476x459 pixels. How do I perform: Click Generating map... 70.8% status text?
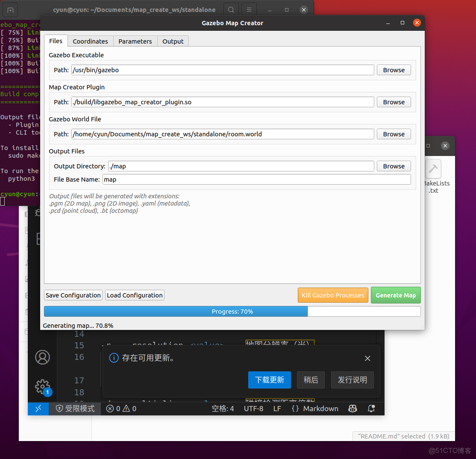pyautogui.click(x=78, y=325)
